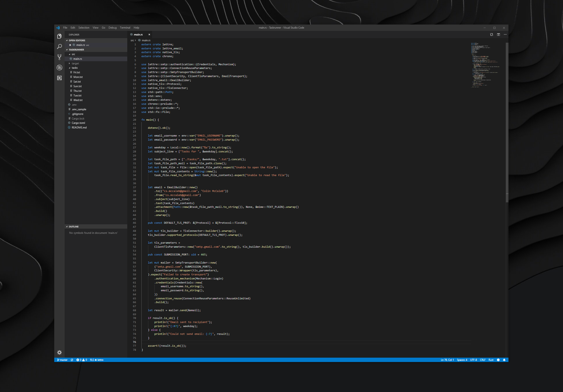This screenshot has width=563, height=392.
Task: Open Thu.txt in tasks folder
Action: pyautogui.click(x=96, y=91)
